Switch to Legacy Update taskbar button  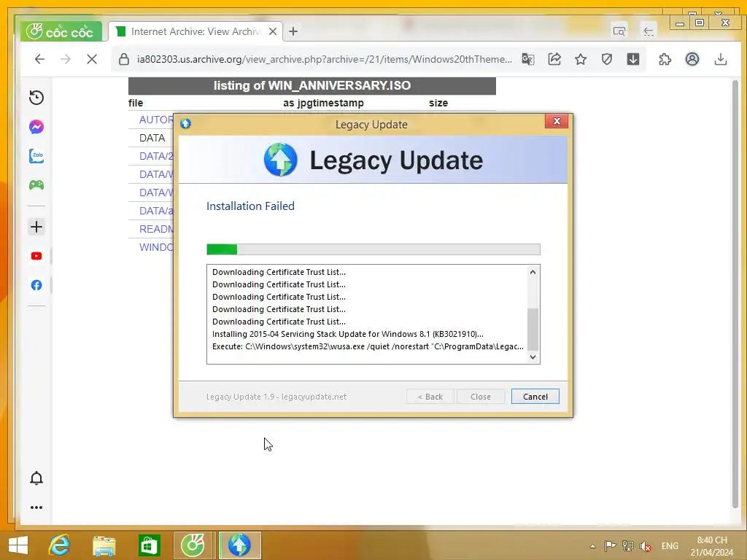(239, 545)
